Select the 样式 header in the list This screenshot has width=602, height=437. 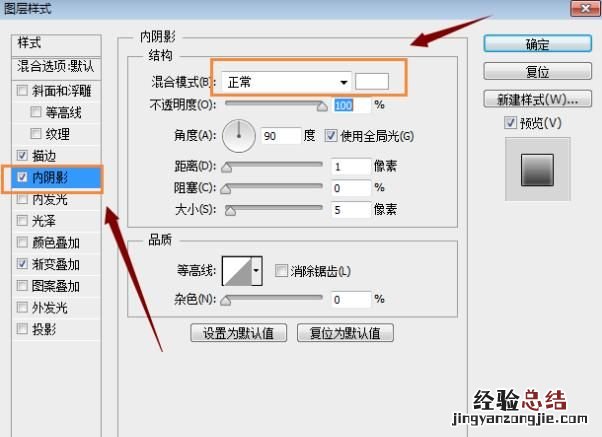coord(56,44)
